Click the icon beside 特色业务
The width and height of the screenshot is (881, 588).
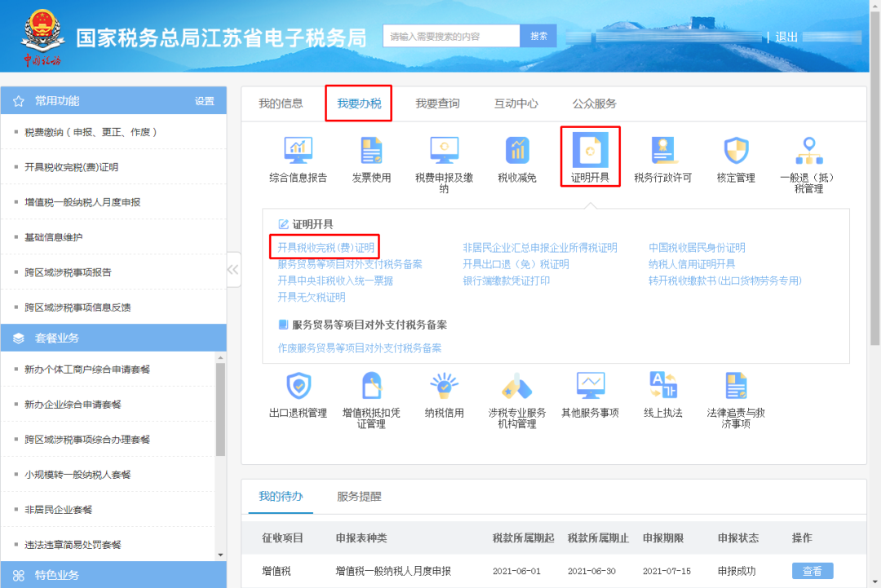pyautogui.click(x=19, y=575)
